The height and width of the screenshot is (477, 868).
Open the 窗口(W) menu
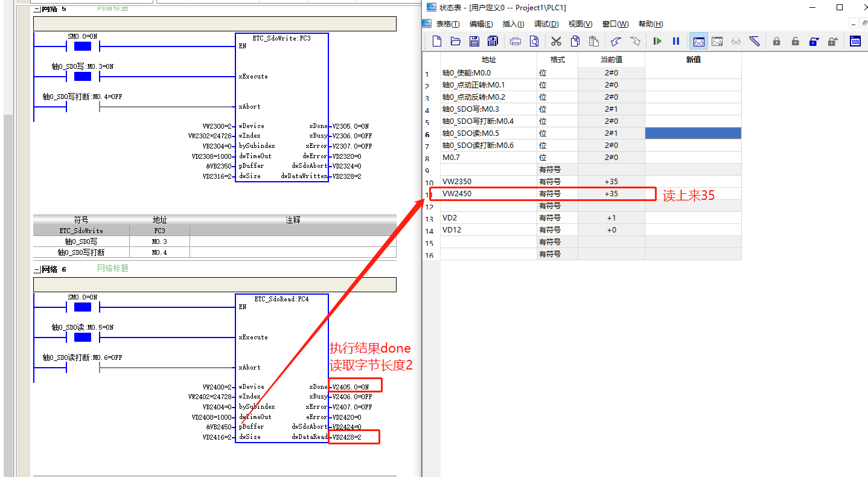[615, 24]
